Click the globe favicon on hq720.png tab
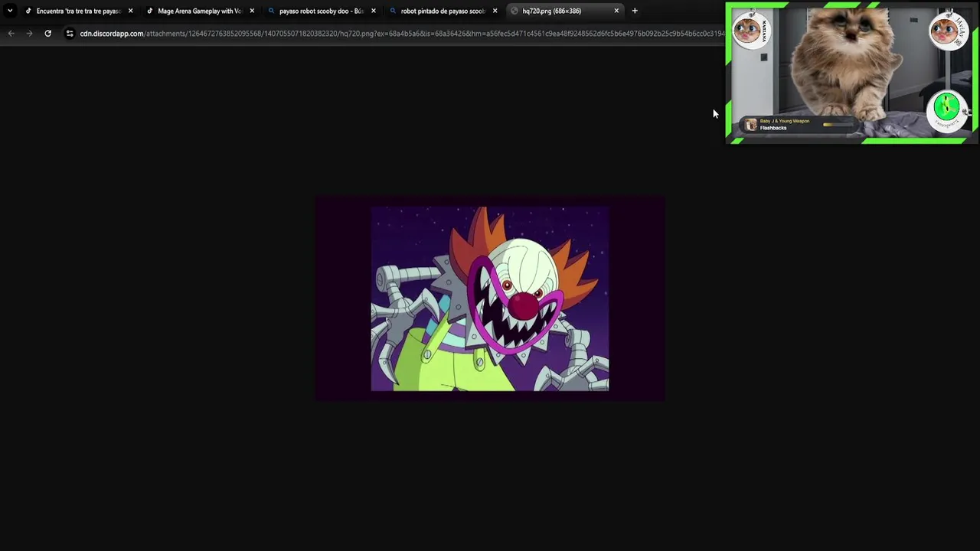 click(514, 11)
